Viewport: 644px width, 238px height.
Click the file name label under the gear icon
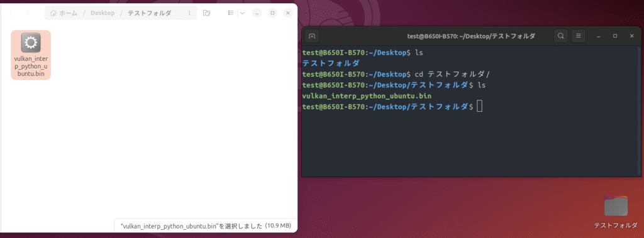tap(31, 67)
